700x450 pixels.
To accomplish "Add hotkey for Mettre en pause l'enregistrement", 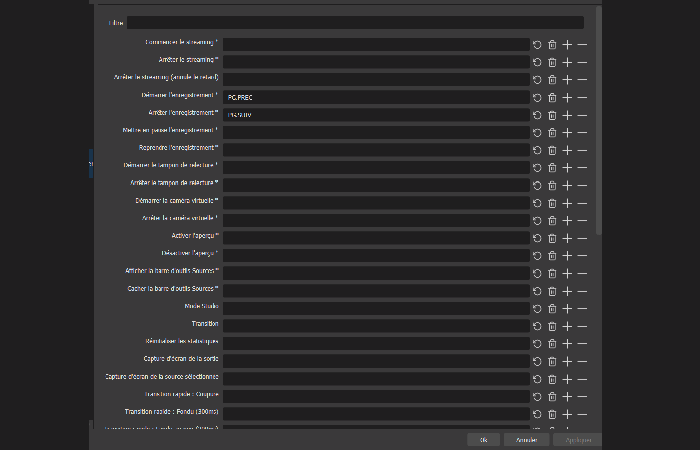I will tap(567, 133).
